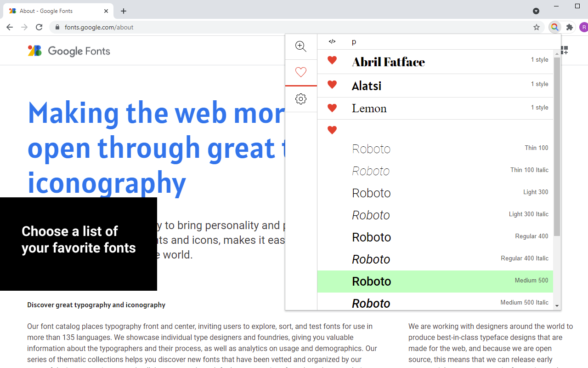Switch to the favorites heart tab

coord(301,72)
